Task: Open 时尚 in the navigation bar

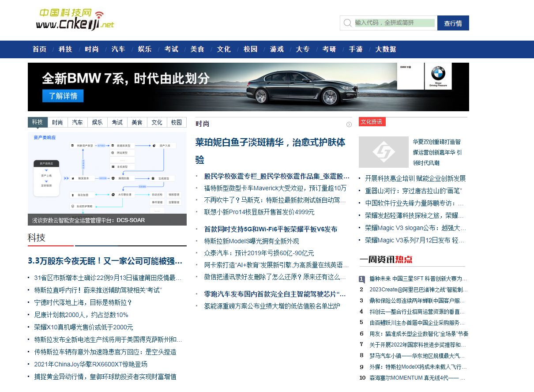Action: (x=92, y=49)
